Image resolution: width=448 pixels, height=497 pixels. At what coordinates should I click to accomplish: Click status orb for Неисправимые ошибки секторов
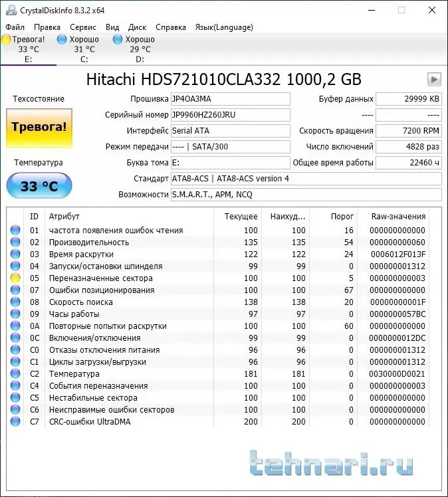tap(15, 409)
